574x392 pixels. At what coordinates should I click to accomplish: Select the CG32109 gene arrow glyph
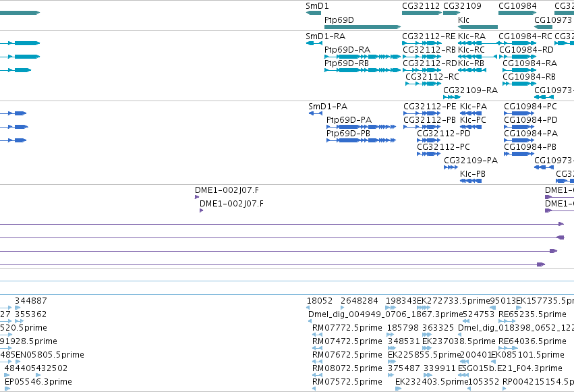click(x=451, y=13)
